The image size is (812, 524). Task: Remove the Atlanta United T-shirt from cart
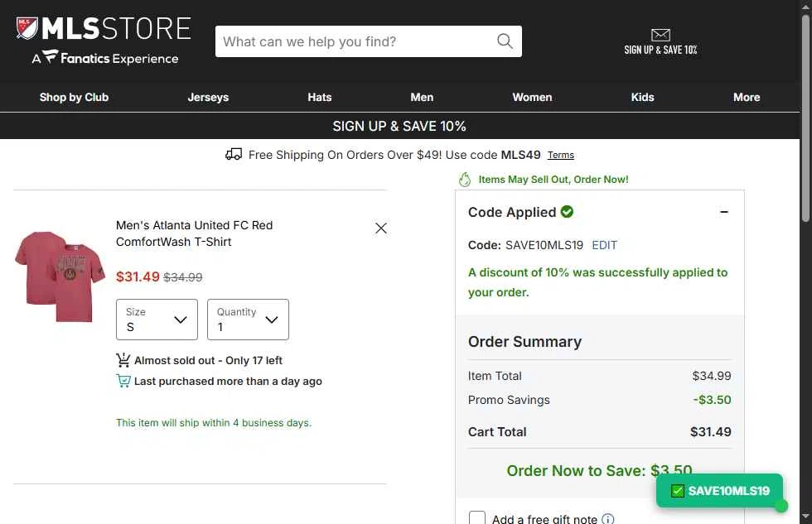coord(380,228)
